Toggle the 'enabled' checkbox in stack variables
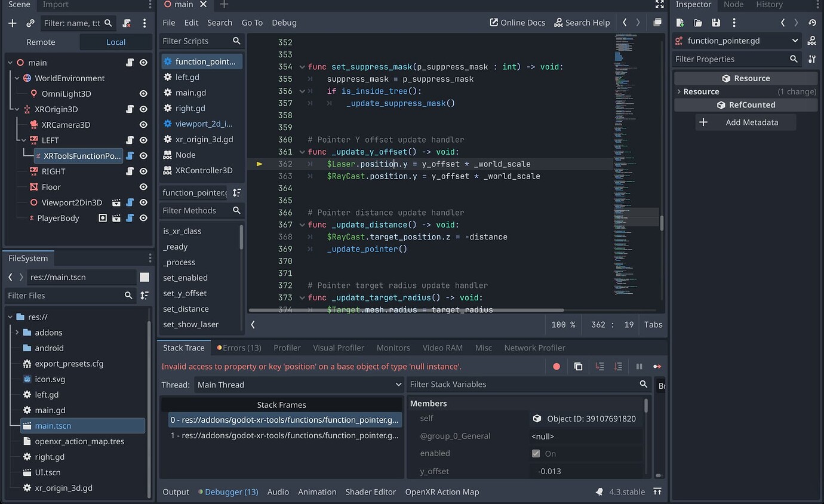This screenshot has height=504, width=824. pyautogui.click(x=536, y=453)
